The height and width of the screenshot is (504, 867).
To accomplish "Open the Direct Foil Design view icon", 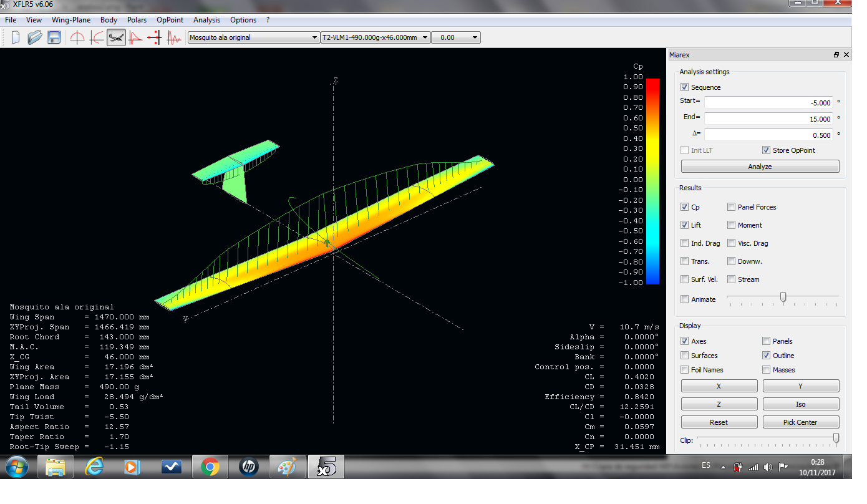I will [x=77, y=37].
